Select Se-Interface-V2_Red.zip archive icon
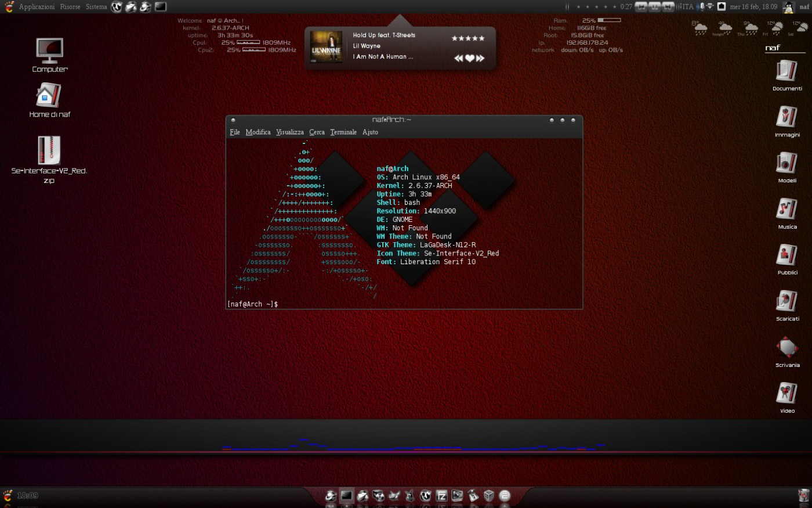 pyautogui.click(x=49, y=160)
